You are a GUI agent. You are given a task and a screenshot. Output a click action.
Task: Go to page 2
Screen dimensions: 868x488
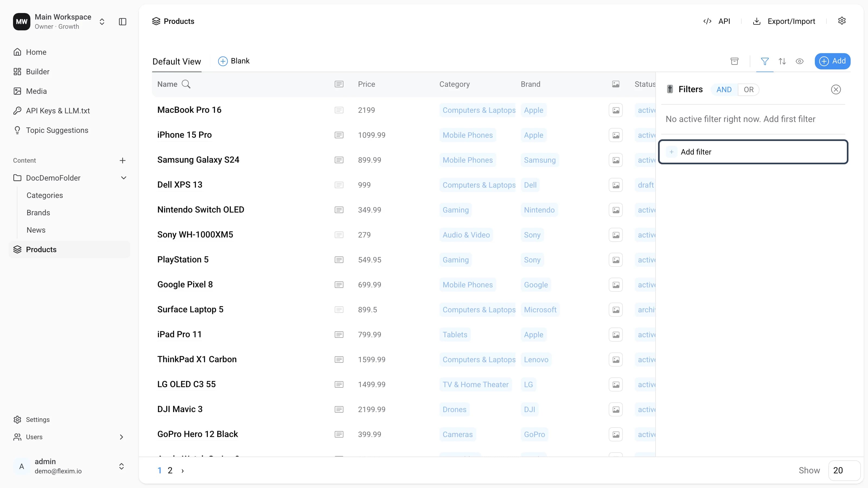(170, 471)
